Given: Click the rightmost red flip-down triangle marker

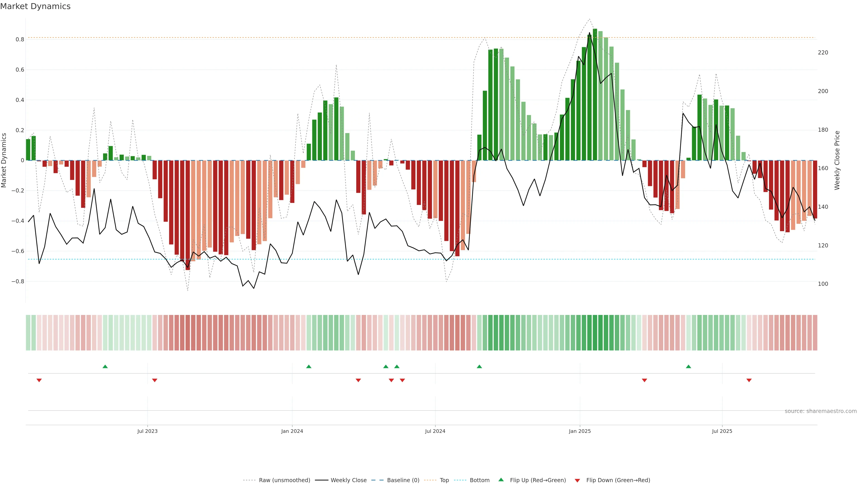Looking at the screenshot, I should 749,380.
